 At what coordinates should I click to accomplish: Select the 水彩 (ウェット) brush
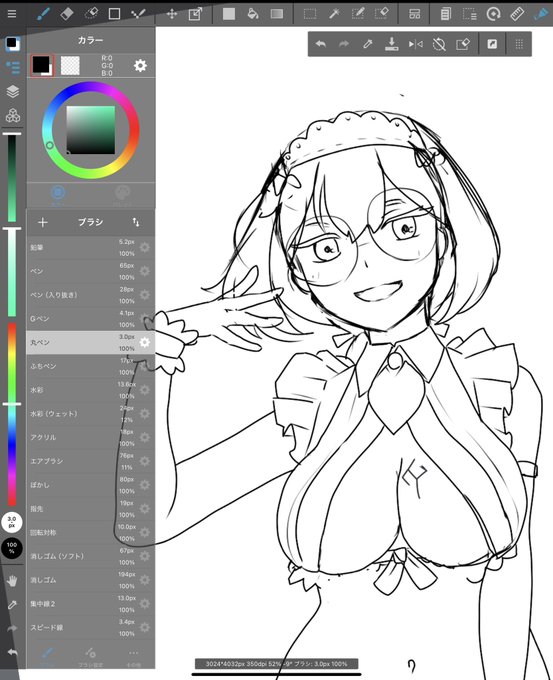click(91, 414)
